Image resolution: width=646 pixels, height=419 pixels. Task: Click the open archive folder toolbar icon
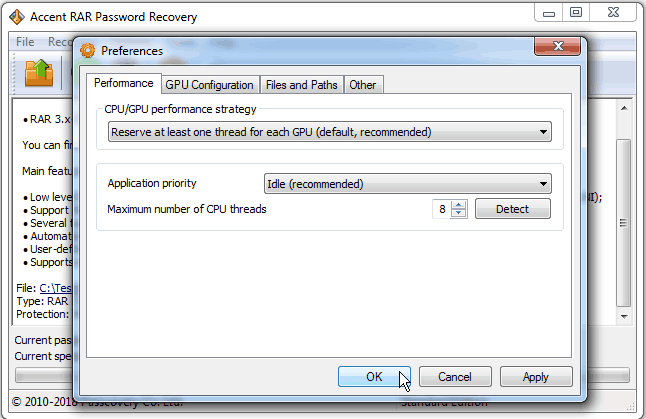pos(39,73)
